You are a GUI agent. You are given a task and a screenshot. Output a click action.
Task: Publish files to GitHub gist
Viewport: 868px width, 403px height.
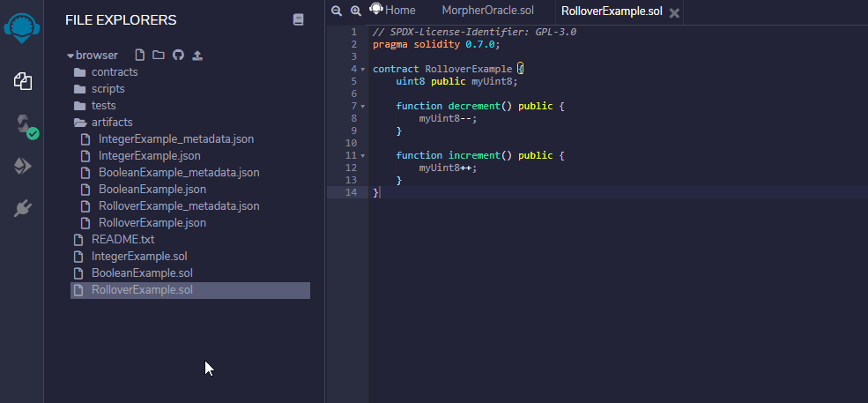pos(178,55)
